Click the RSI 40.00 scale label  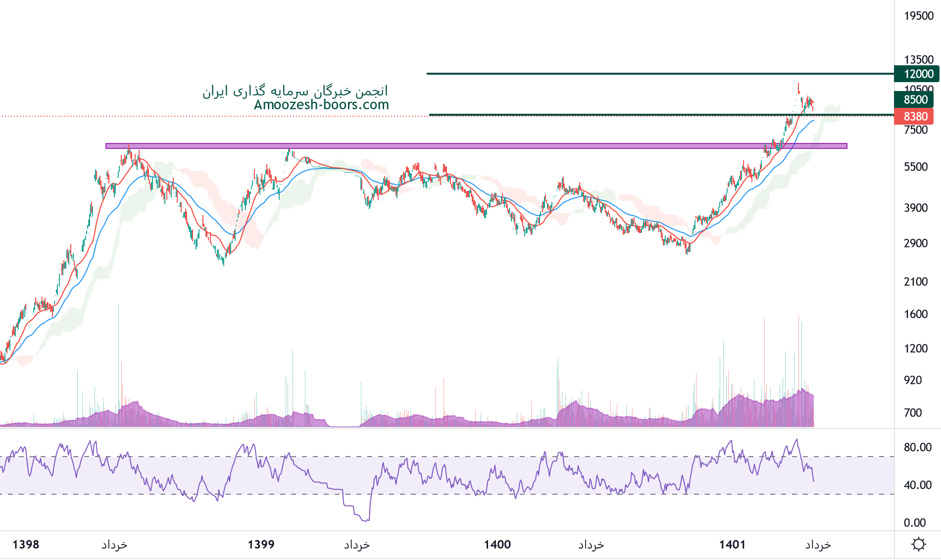pos(917,485)
